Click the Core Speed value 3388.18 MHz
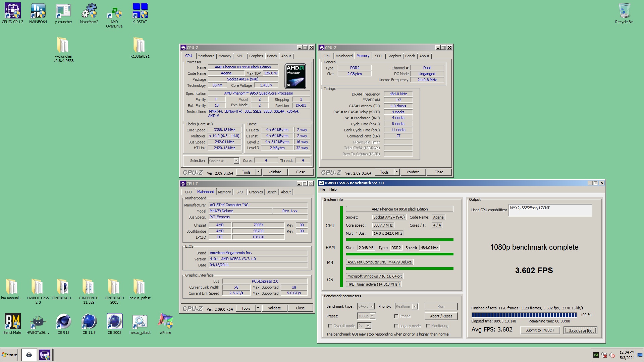This screenshot has height=362, width=644. pyautogui.click(x=224, y=130)
